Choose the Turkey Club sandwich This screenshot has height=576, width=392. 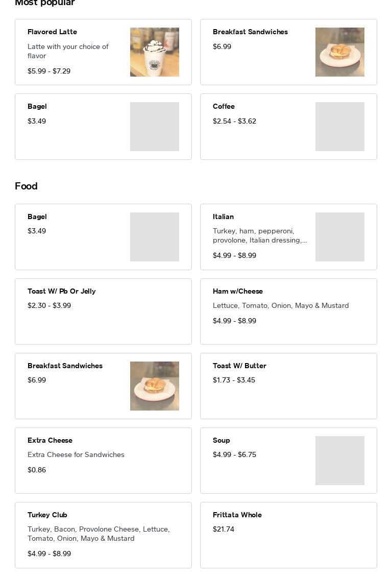(47, 515)
